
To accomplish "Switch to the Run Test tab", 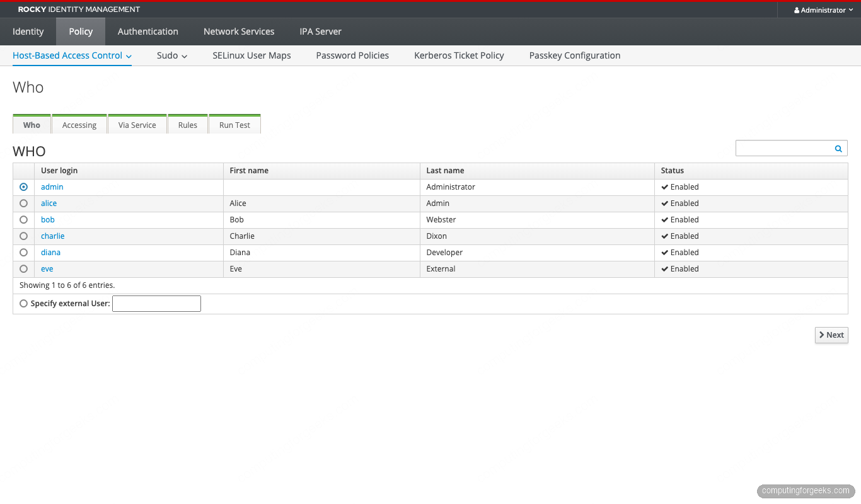I will click(234, 124).
